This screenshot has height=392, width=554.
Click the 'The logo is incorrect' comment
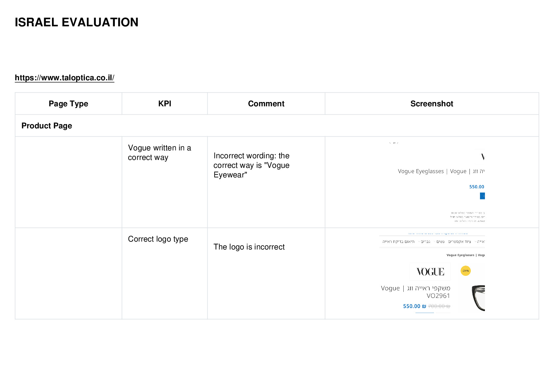pos(249,247)
